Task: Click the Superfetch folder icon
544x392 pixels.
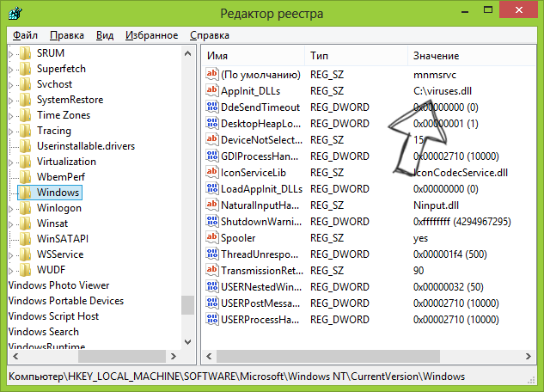Action: tap(25, 69)
